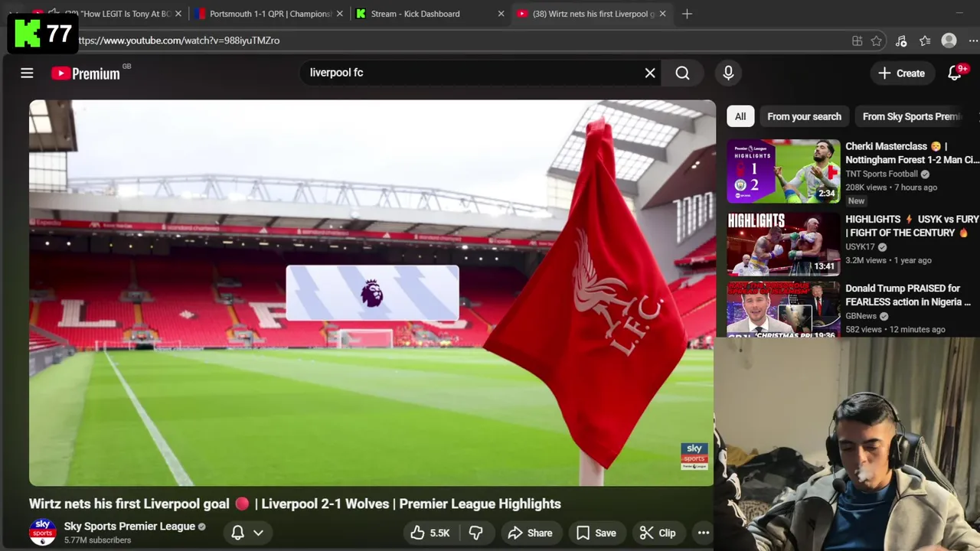The width and height of the screenshot is (980, 551).
Task: Select the 'All' filter chip
Action: [x=740, y=116]
